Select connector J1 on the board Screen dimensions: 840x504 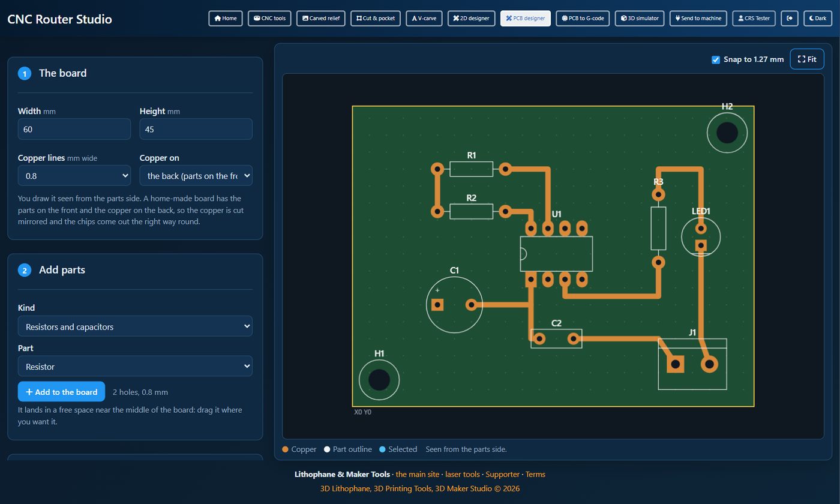pyautogui.click(x=692, y=364)
